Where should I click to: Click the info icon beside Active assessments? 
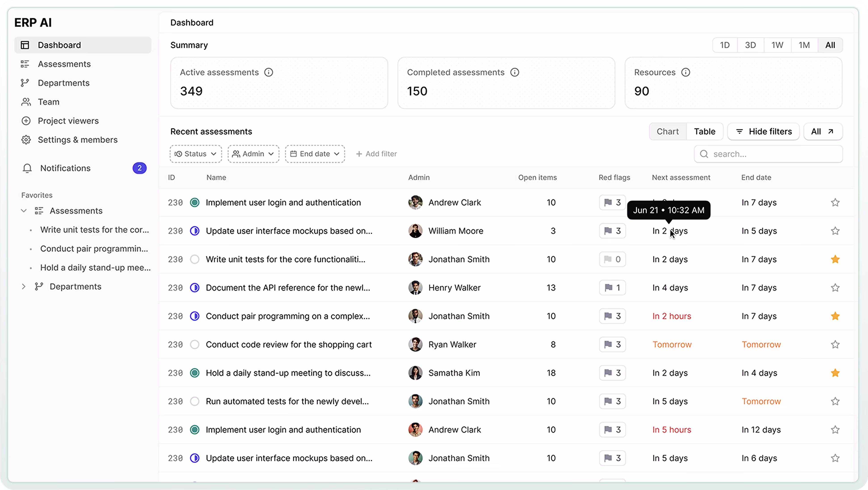tap(269, 72)
